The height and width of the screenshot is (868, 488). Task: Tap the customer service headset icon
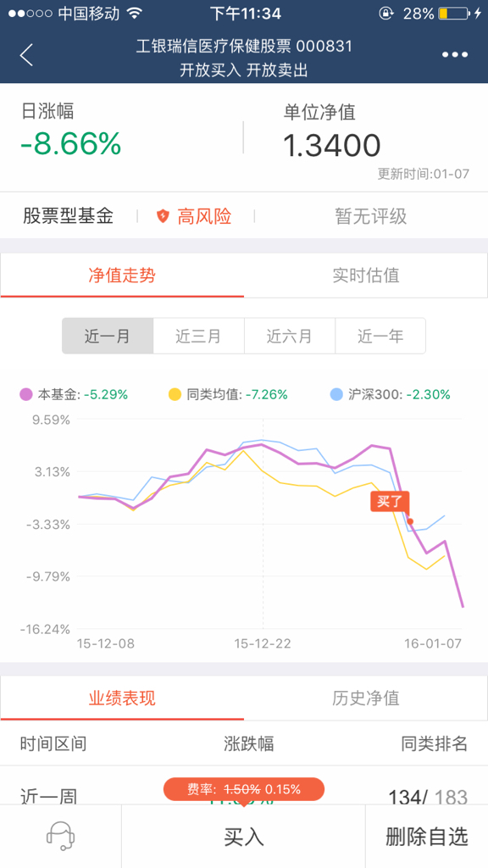(60, 837)
